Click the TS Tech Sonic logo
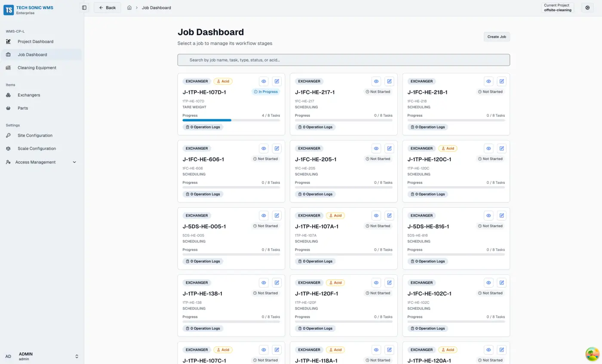 [x=9, y=10]
